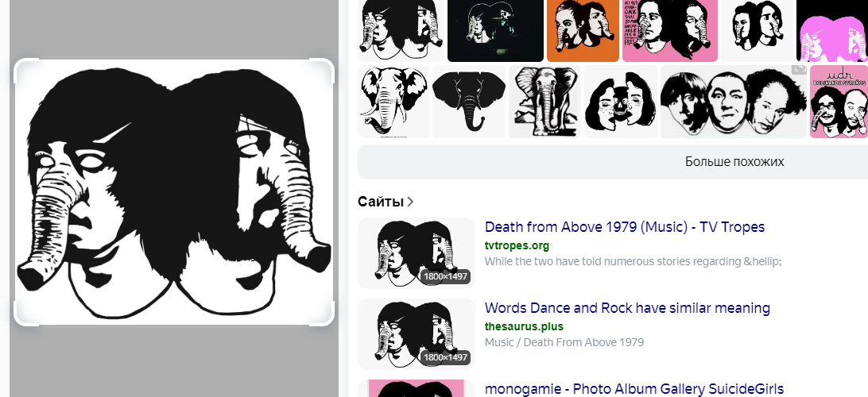Click the 1800×1497 badge on thesaurus.plus thumbnail
The image size is (868, 397).
446,358
